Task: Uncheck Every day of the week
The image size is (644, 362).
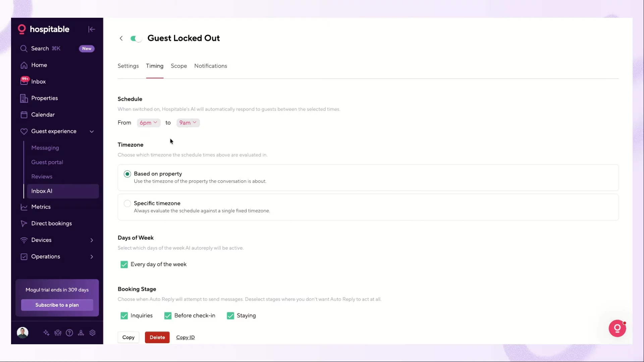Action: click(124, 264)
